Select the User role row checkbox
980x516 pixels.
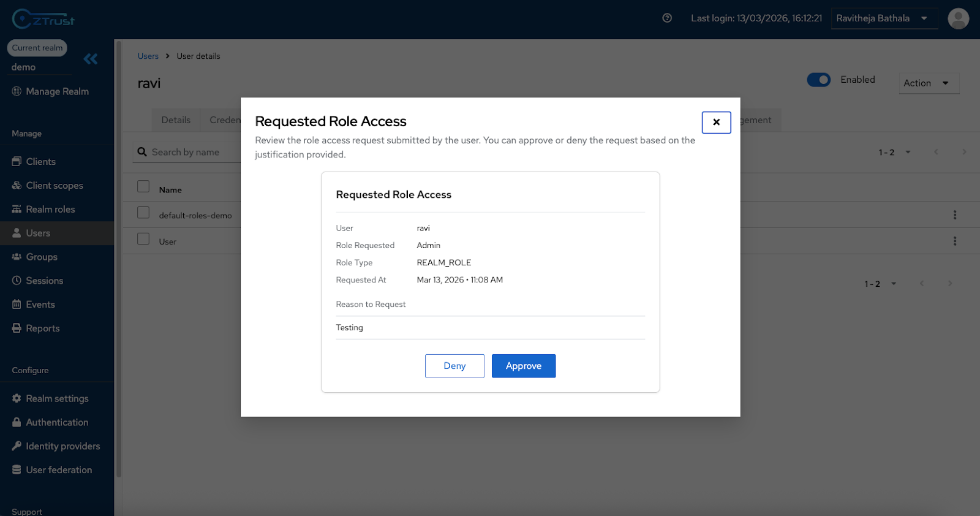143,239
